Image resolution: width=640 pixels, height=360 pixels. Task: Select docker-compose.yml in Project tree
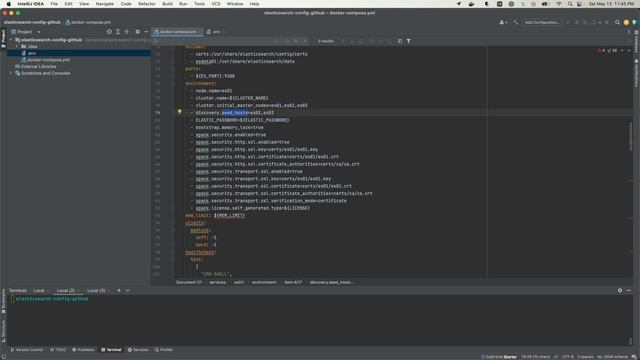click(x=48, y=60)
